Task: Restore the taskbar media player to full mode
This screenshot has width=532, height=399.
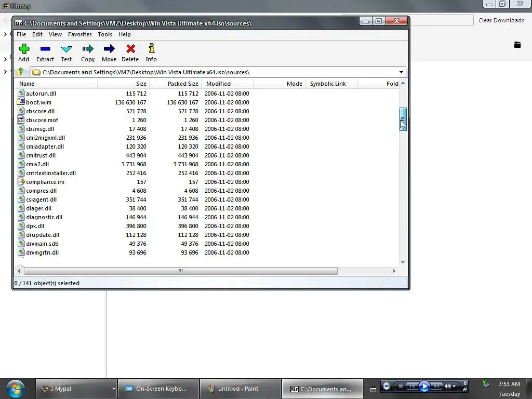Action: tap(465, 390)
